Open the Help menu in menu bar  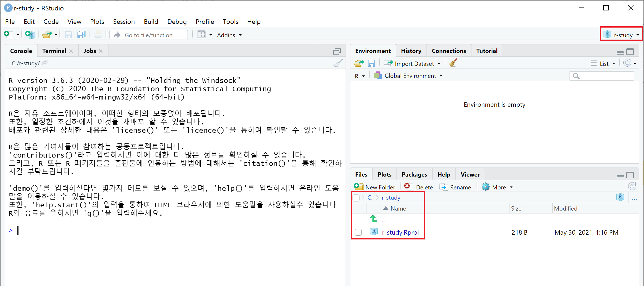click(x=254, y=22)
